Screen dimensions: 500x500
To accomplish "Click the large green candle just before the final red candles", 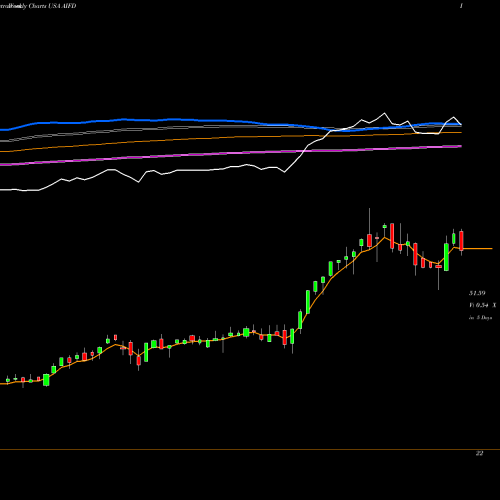I will click(x=446, y=257).
